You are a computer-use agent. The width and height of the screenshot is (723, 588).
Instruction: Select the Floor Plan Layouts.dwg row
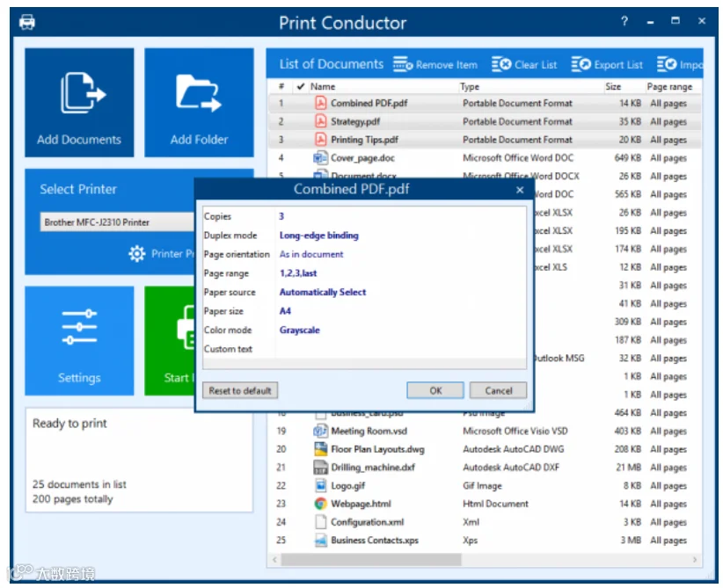485,449
